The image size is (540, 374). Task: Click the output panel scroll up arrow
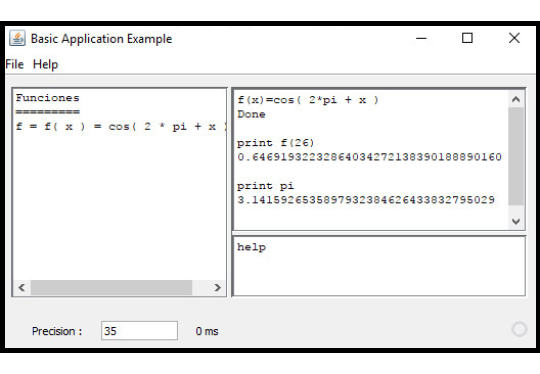[516, 100]
